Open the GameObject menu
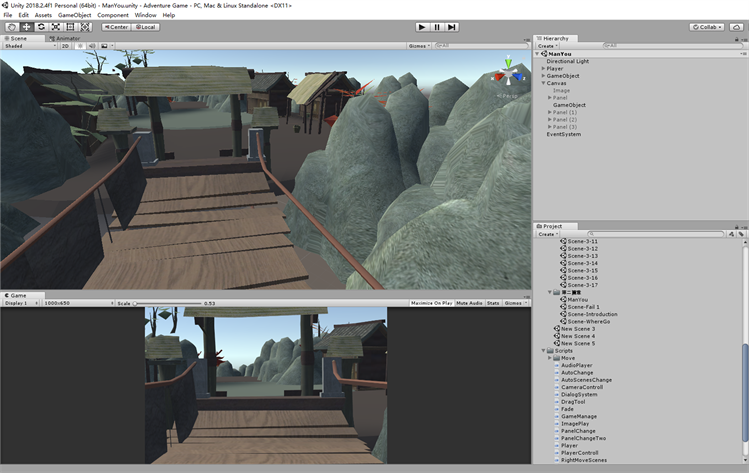 [74, 15]
